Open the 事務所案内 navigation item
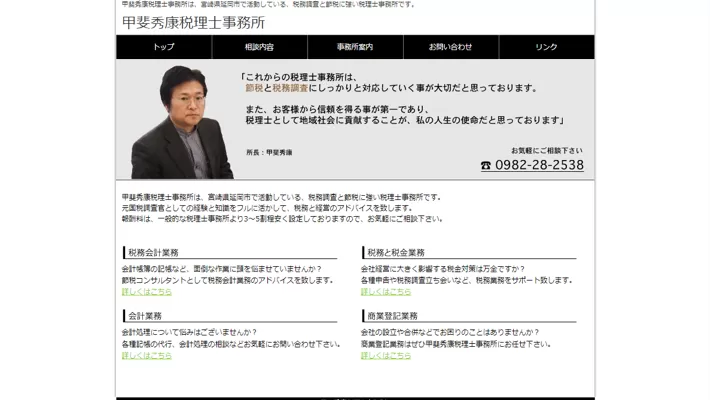The width and height of the screenshot is (710, 400). click(x=355, y=47)
